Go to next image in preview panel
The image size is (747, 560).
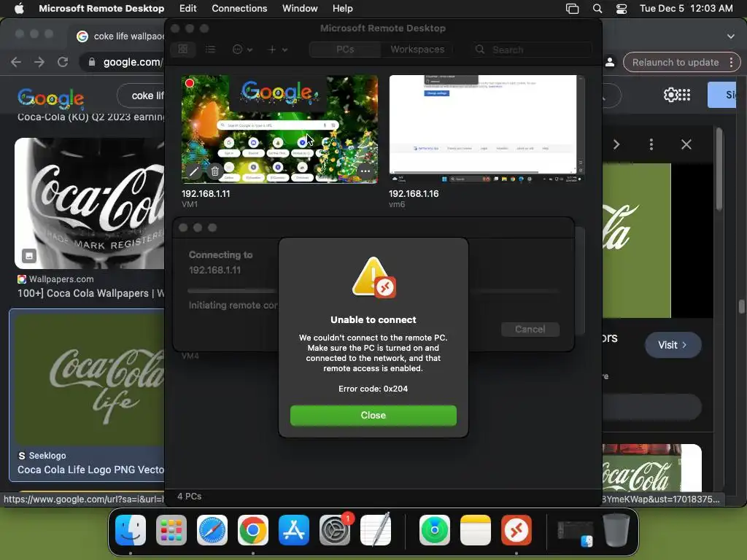pyautogui.click(x=616, y=144)
